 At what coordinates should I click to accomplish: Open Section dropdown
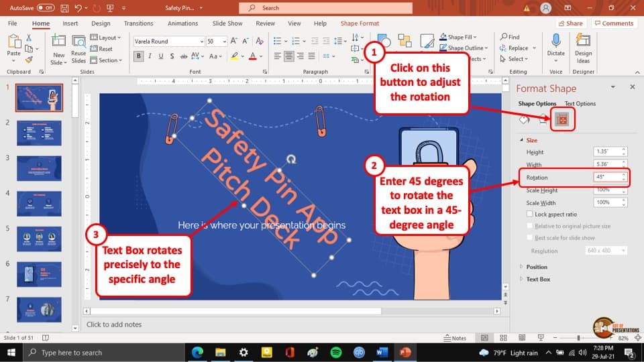[106, 60]
